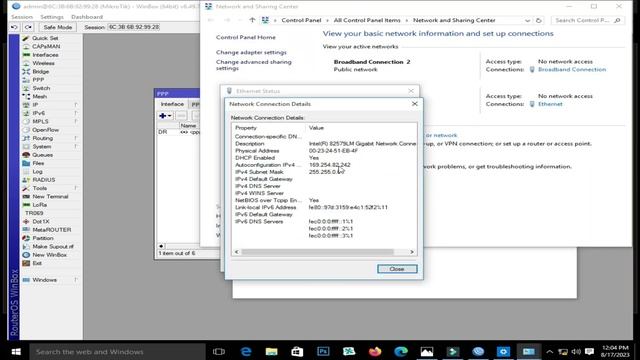This screenshot has height=360, width=640.
Task: Click the connection details horizontal scrollbar
Action: coord(317,252)
